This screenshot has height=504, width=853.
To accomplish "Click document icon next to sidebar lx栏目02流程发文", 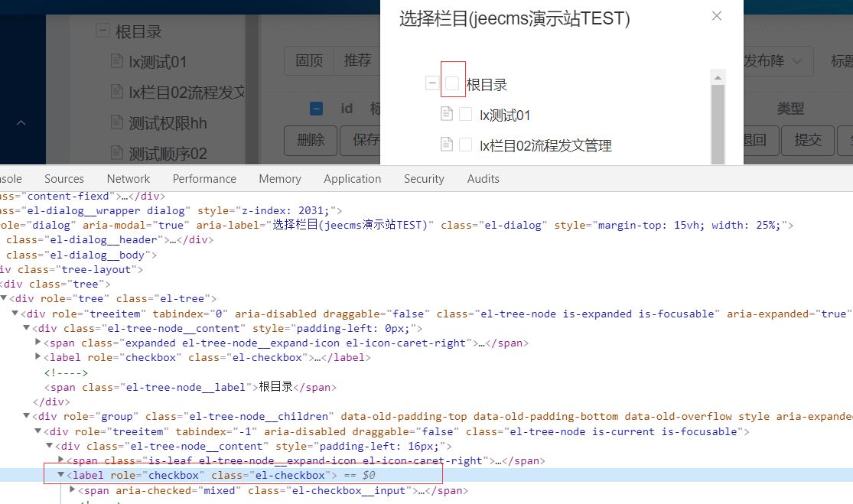I will 116,91.
